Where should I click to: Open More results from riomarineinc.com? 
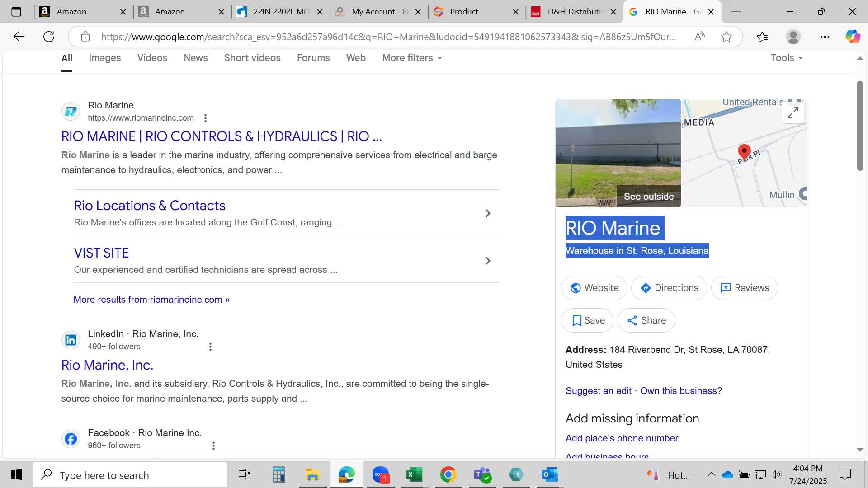click(x=151, y=300)
